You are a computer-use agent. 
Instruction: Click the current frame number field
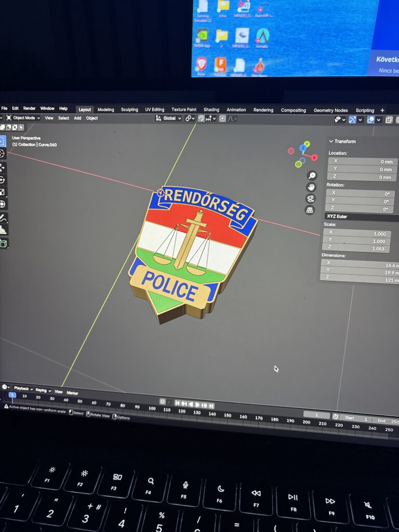[x=316, y=415]
